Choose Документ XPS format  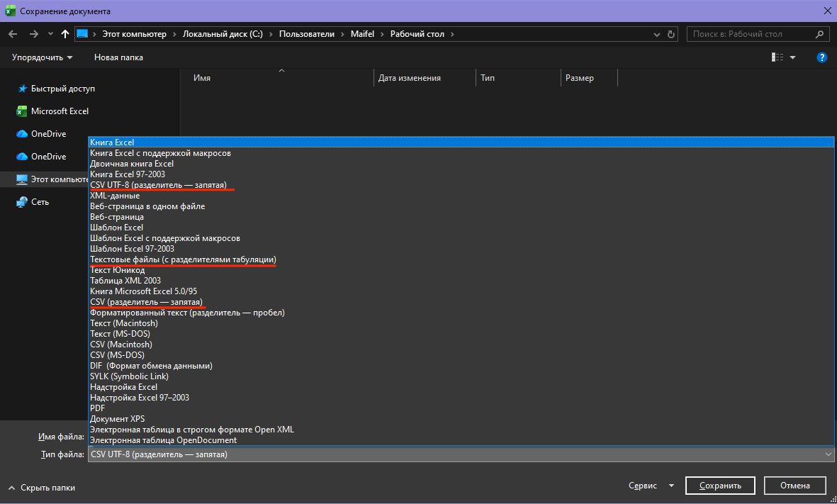coord(461,419)
